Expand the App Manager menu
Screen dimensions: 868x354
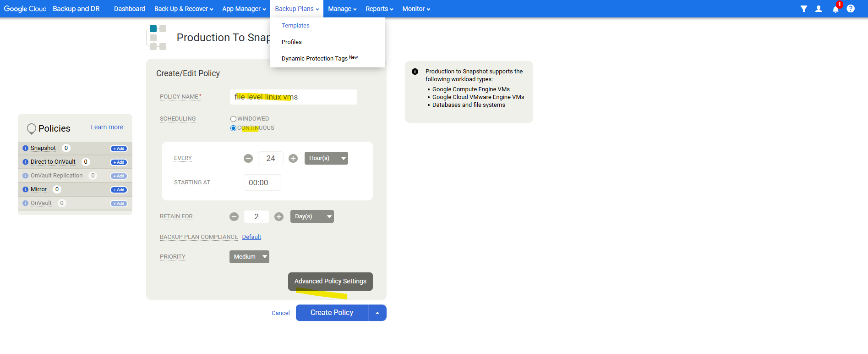click(x=244, y=9)
